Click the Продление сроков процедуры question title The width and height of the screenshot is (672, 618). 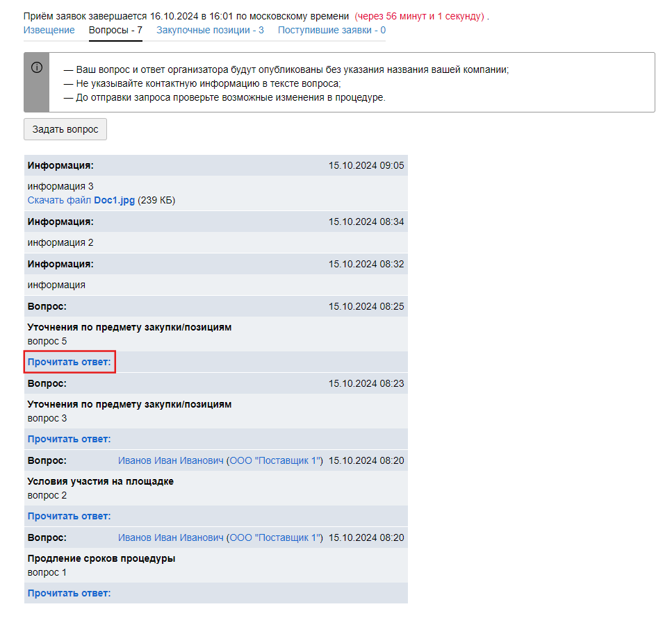(x=101, y=558)
